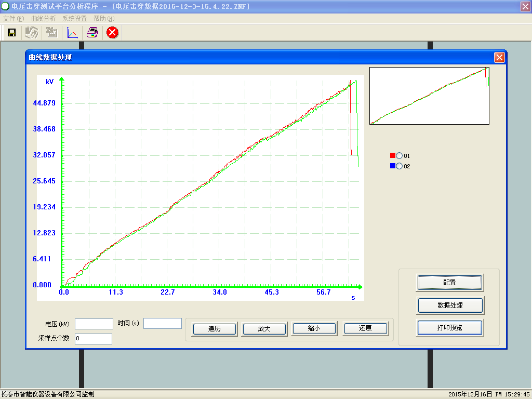Click the save floppy disk toolbar icon
Image resolution: width=532 pixels, height=399 pixels.
(11, 33)
